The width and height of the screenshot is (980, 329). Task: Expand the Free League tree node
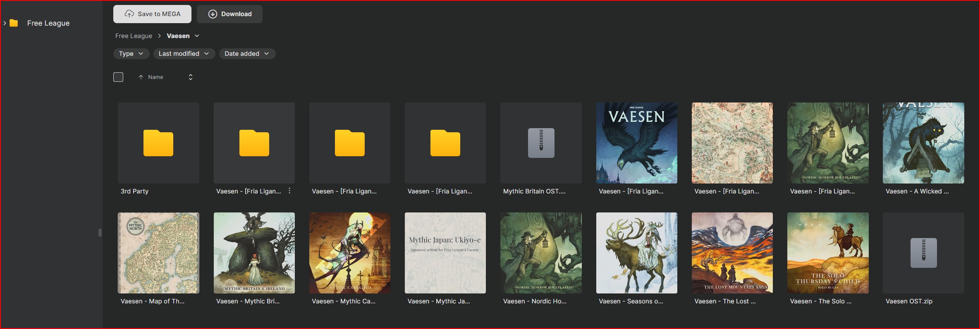pyautogui.click(x=5, y=23)
